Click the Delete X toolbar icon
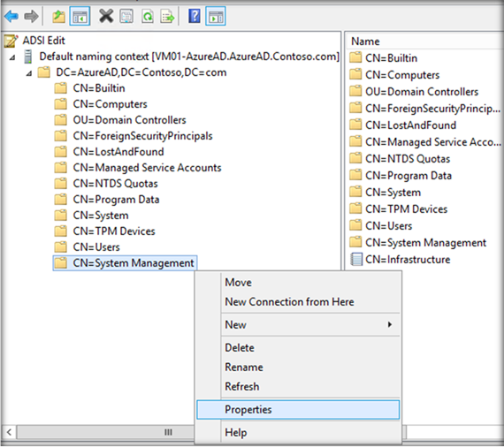Screen dimensions: 504x447 tap(106, 16)
